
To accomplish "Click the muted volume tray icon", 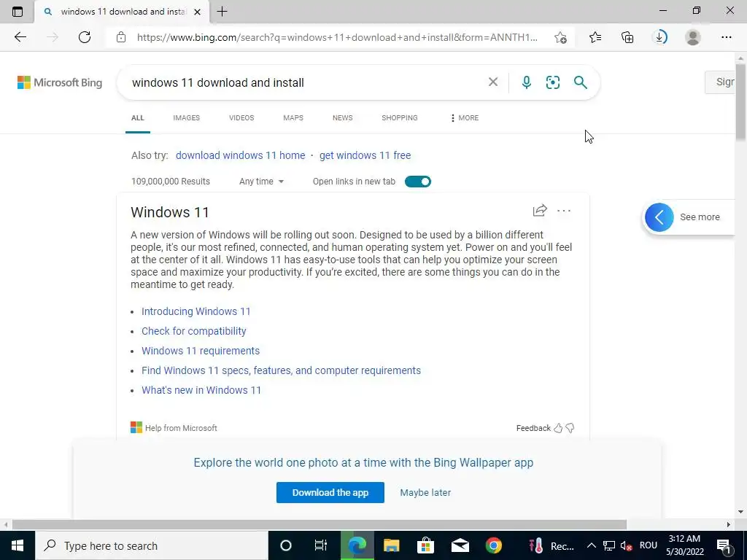I will (x=626, y=545).
